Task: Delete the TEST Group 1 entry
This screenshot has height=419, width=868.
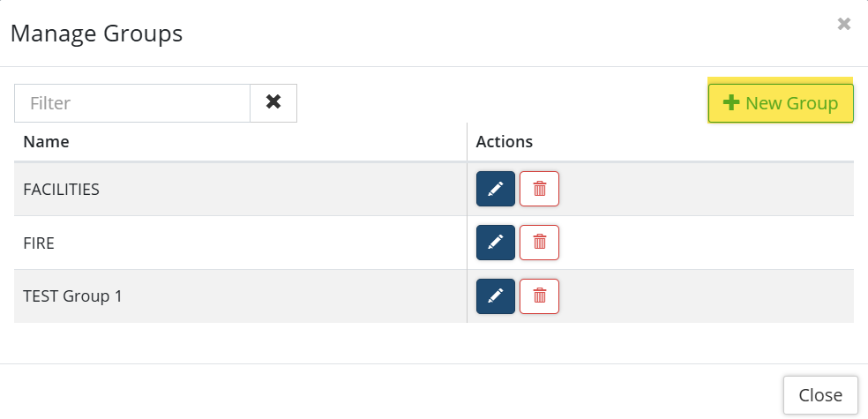Action: point(539,296)
